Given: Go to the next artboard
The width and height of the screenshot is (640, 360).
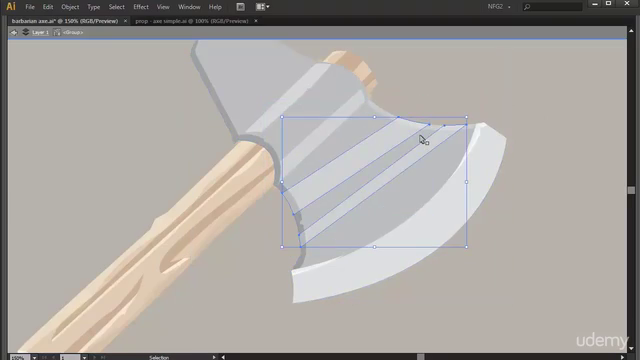Looking at the screenshot, I should [94, 358].
